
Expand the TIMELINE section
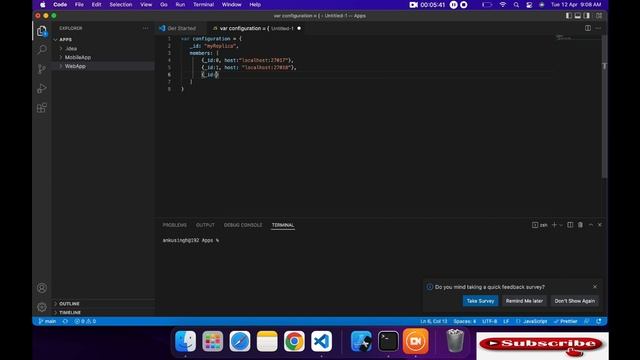[103, 313]
